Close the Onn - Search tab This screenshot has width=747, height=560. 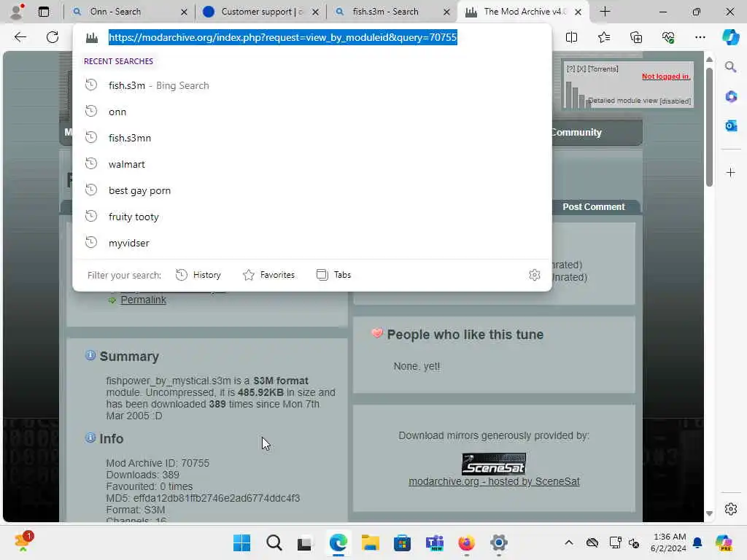[x=184, y=12]
